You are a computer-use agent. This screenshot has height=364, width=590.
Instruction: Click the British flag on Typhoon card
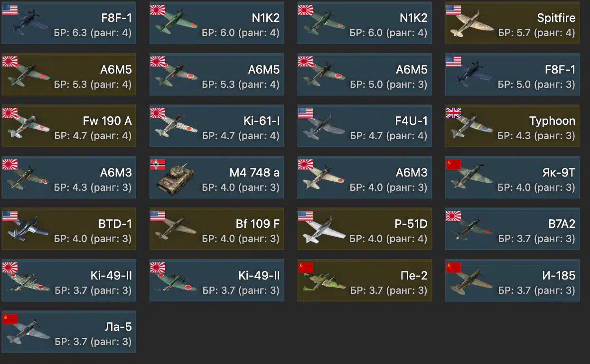pyautogui.click(x=453, y=113)
